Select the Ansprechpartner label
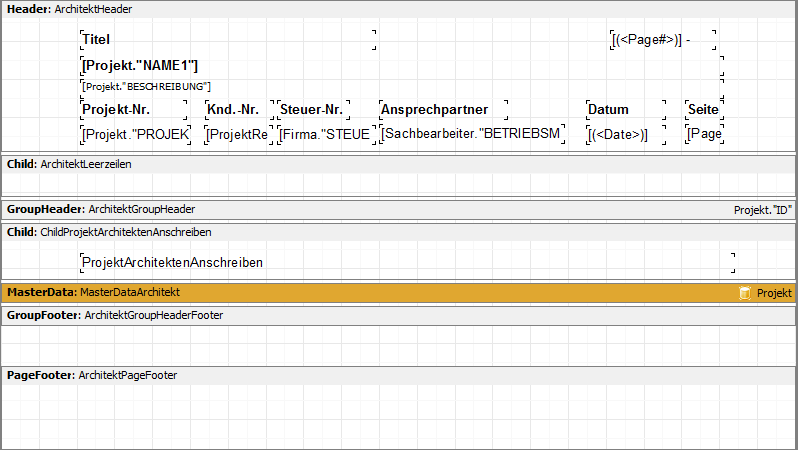Screen dimensions: 798x450 click(x=444, y=109)
